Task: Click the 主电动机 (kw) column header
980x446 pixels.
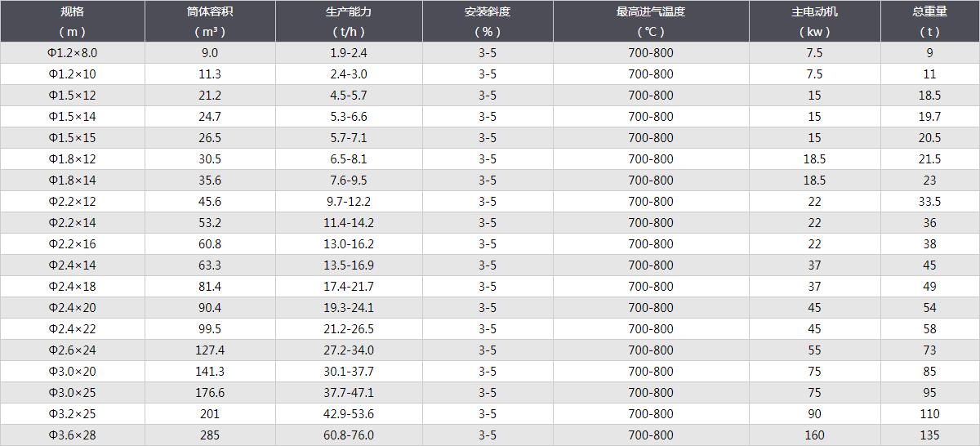Action: click(x=814, y=21)
